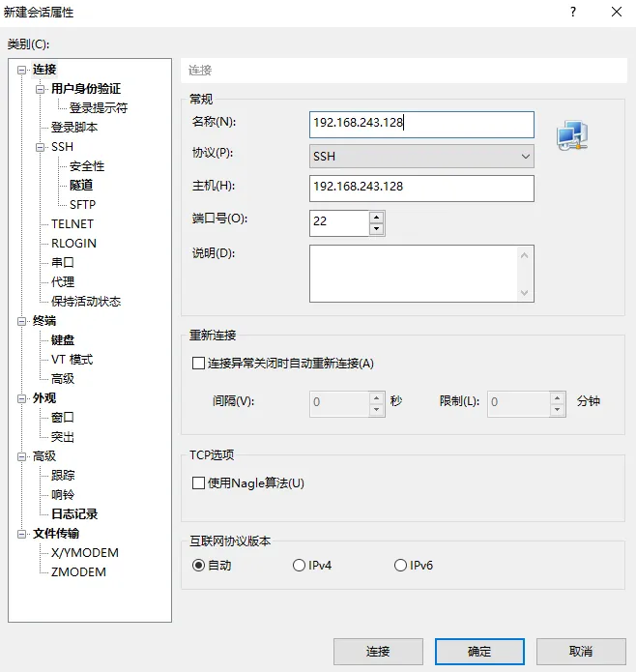Screen dimensions: 636x672
Task: Select the TELNET tree item
Action: [x=72, y=224]
